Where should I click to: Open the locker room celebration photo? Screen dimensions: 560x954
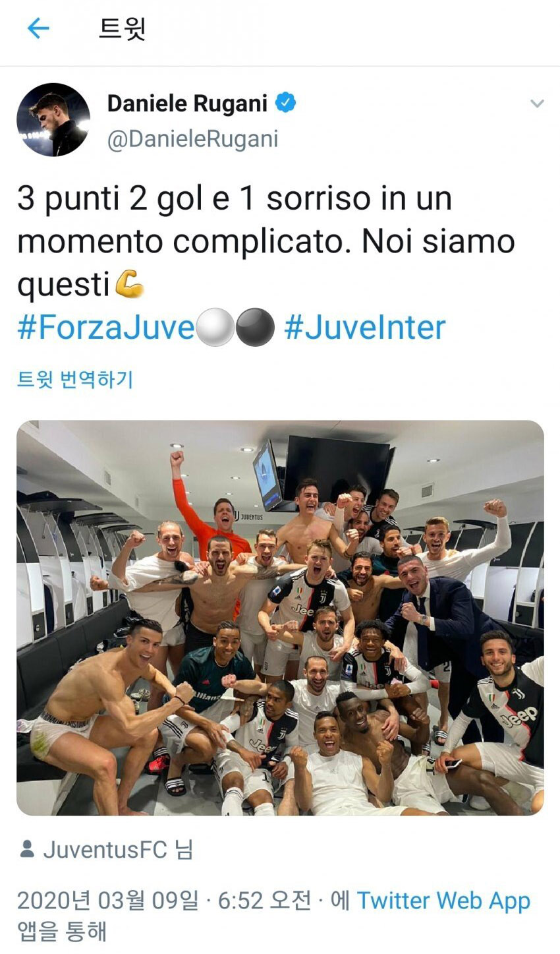click(280, 618)
